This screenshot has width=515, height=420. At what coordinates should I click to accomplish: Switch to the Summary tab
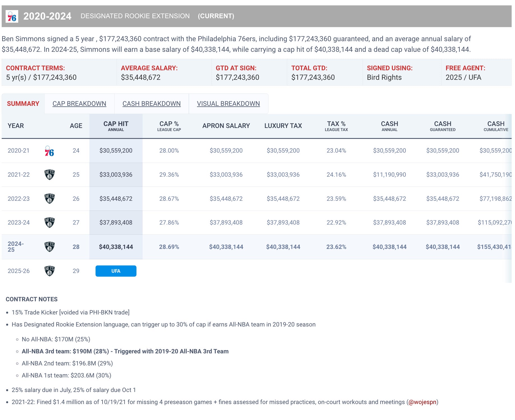pyautogui.click(x=23, y=104)
